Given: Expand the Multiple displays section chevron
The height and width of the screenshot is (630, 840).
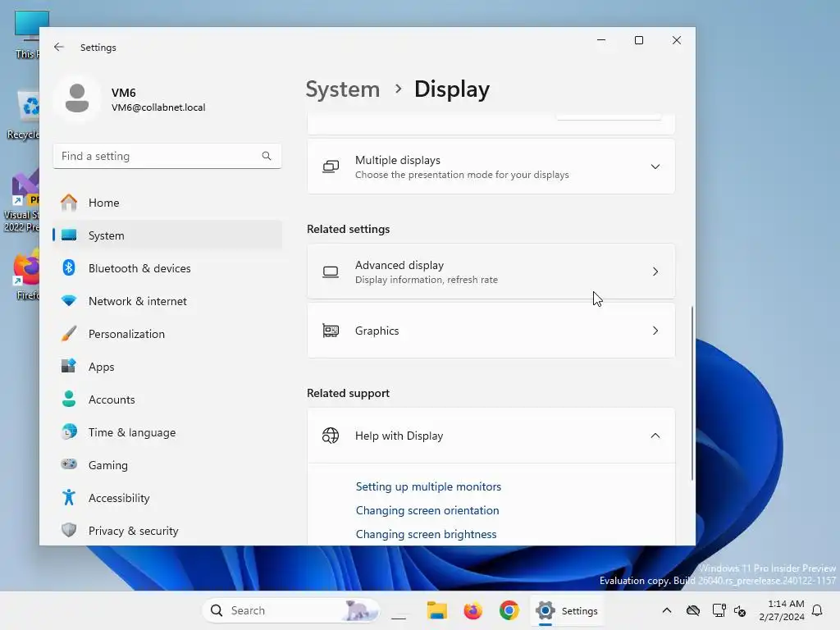Looking at the screenshot, I should (655, 167).
